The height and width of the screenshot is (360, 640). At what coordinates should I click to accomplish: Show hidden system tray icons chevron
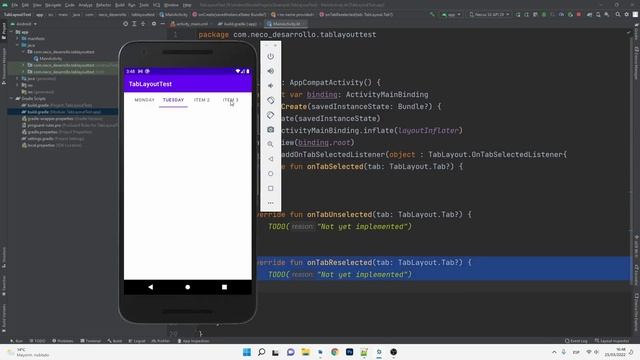click(554, 352)
